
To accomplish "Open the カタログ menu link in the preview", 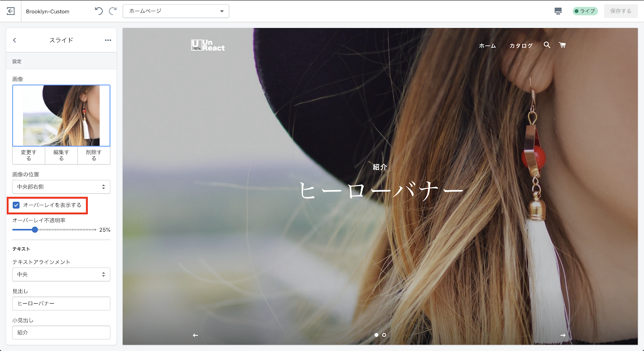I will coord(521,46).
